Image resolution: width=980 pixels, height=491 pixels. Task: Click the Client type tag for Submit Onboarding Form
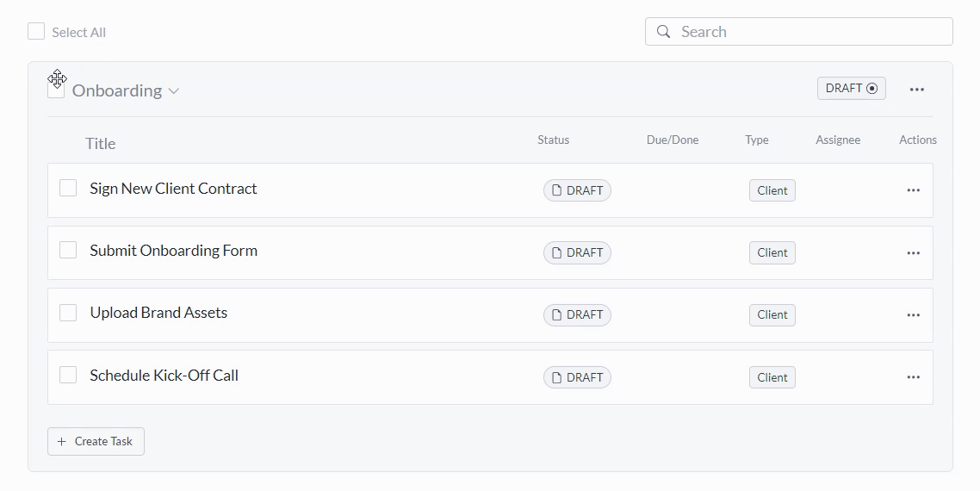tap(772, 253)
